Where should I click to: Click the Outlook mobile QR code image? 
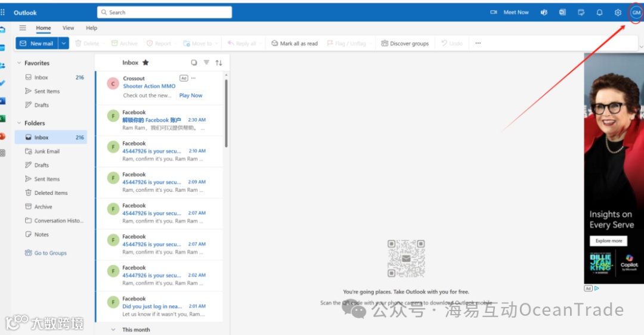click(406, 259)
